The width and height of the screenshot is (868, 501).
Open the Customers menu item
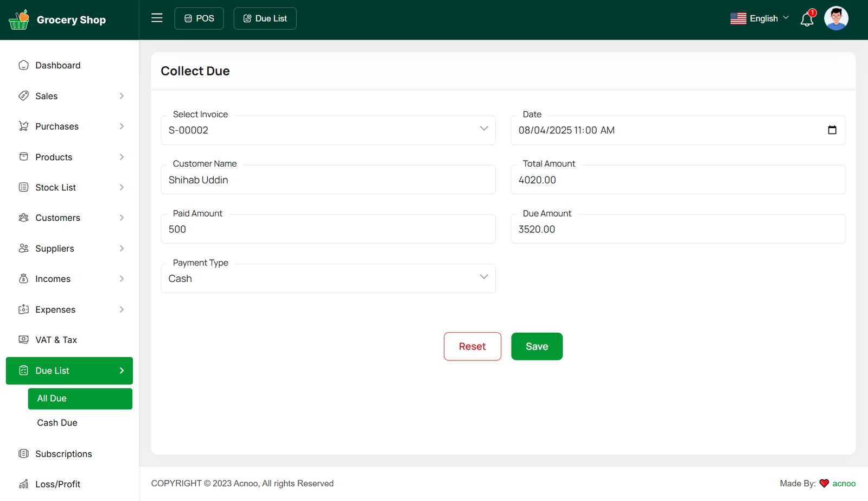pos(58,218)
